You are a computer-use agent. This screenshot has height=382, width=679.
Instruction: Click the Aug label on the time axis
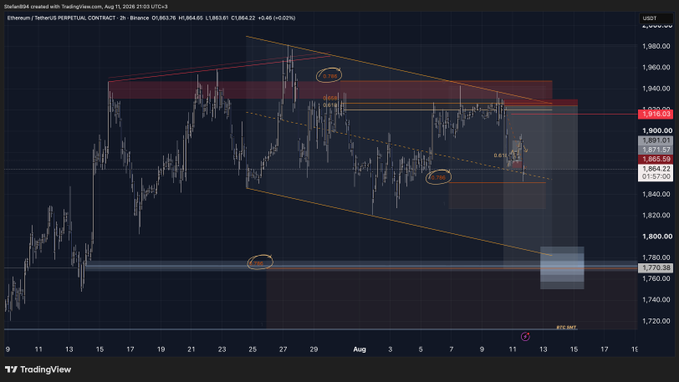click(359, 349)
